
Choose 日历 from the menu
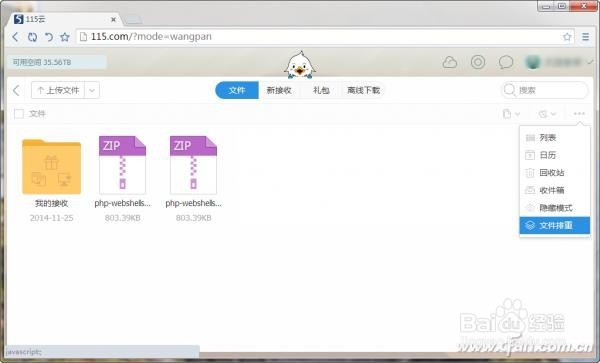point(554,155)
